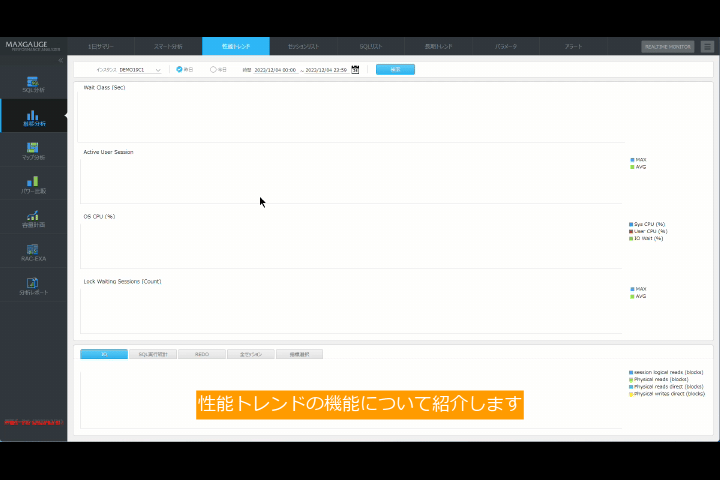Switch to the SQLリスト tab
The width and height of the screenshot is (720, 480).
point(371,46)
